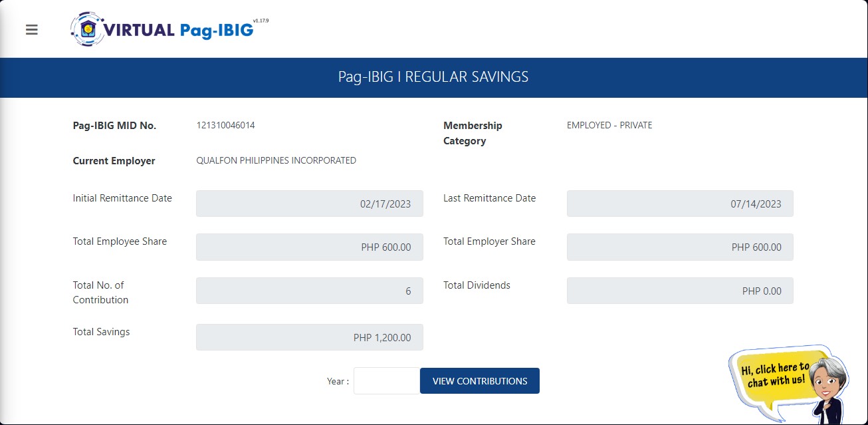
Task: Focus the Year input field
Action: click(386, 381)
